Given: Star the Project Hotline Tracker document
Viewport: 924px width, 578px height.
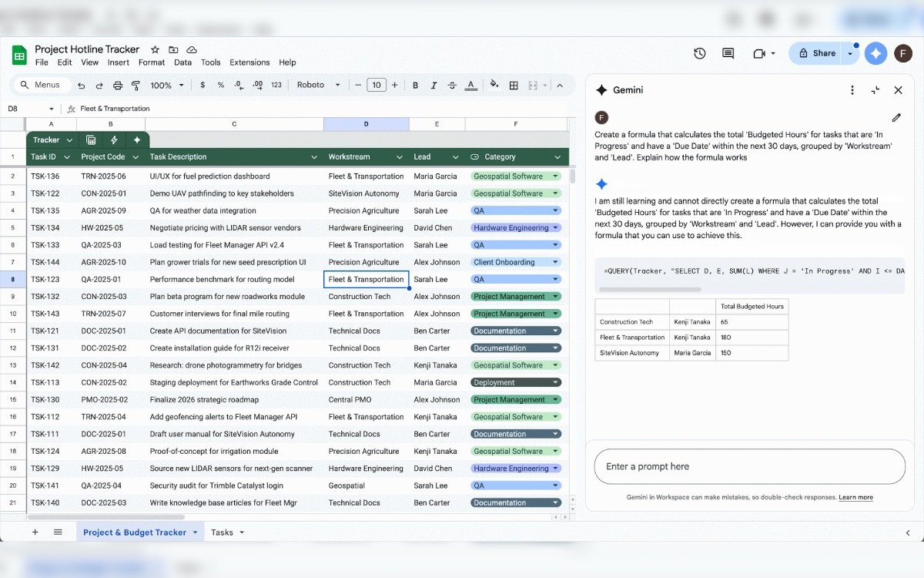Looking at the screenshot, I should point(155,49).
